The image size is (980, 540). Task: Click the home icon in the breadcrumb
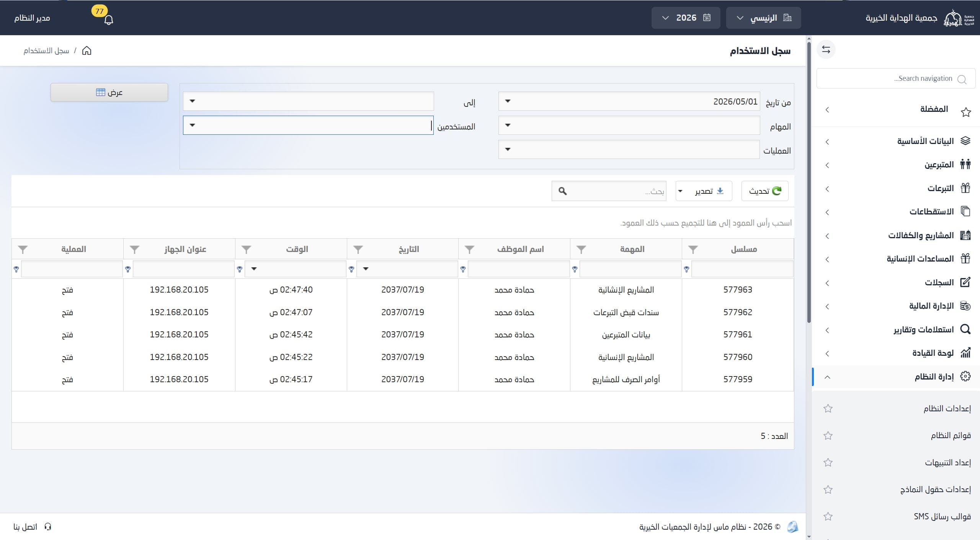(87, 51)
